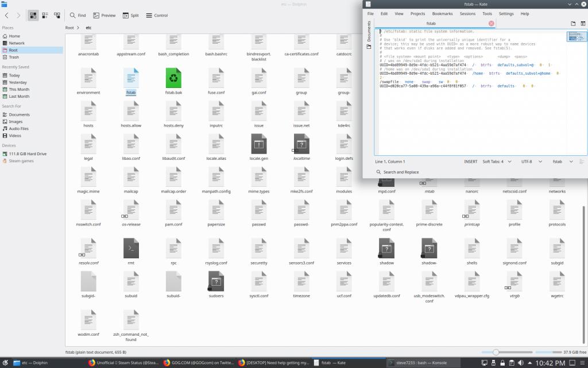This screenshot has width=588, height=368.
Task: Open the Bookmarks menu in Kate
Action: click(442, 13)
